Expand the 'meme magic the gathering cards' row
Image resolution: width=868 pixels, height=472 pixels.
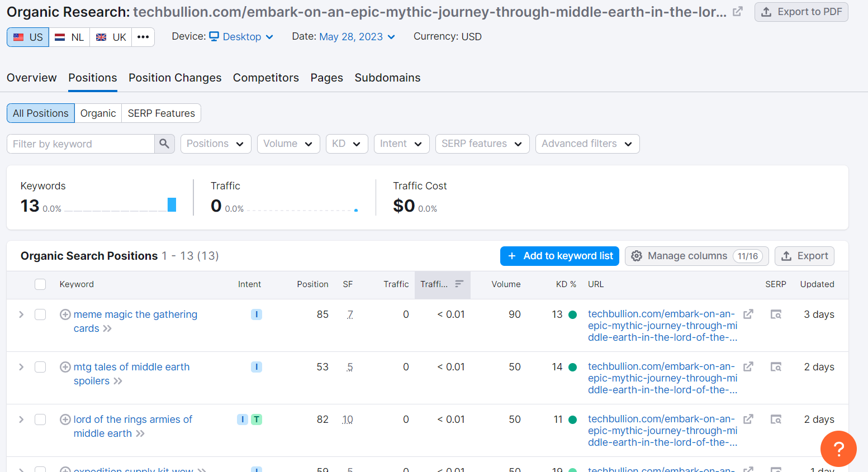click(x=21, y=314)
